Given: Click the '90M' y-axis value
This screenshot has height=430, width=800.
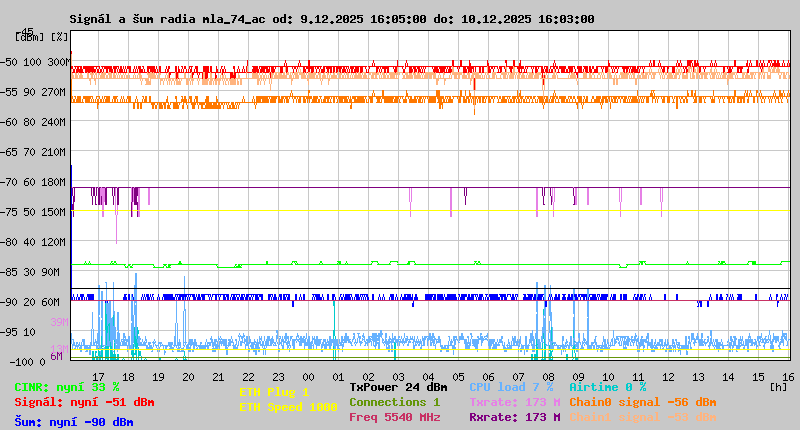Looking at the screenshot, I should 51,272.
